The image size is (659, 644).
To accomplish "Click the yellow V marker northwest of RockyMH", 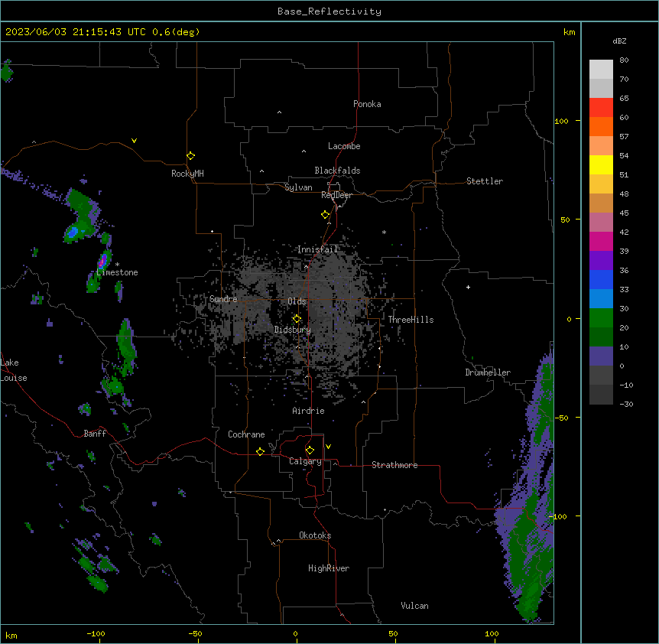I will point(134,141).
